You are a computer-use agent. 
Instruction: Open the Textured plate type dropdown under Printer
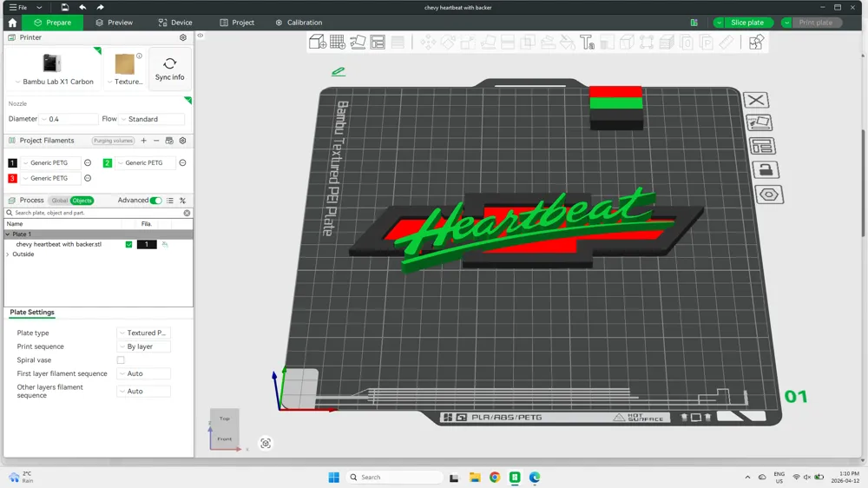125,82
